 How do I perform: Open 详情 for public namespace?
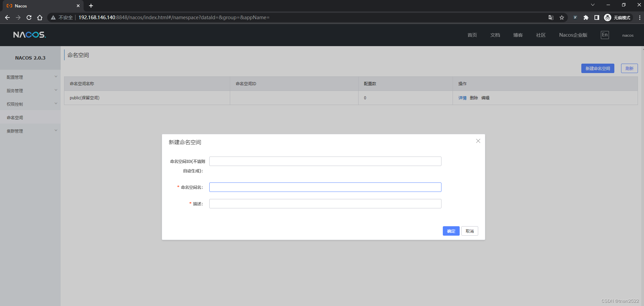(462, 98)
